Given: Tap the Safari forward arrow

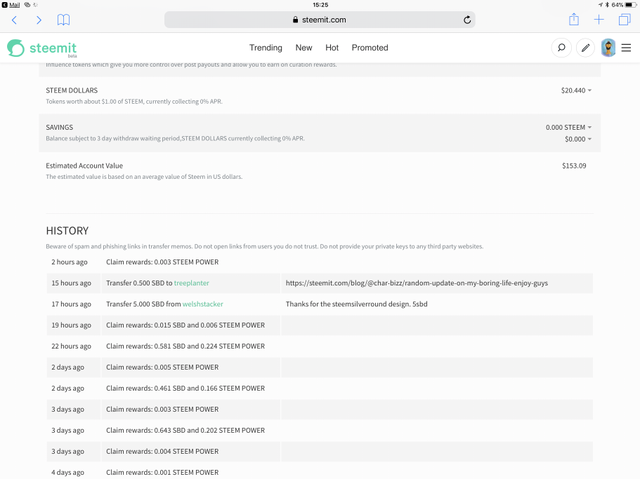Looking at the screenshot, I should pyautogui.click(x=39, y=20).
